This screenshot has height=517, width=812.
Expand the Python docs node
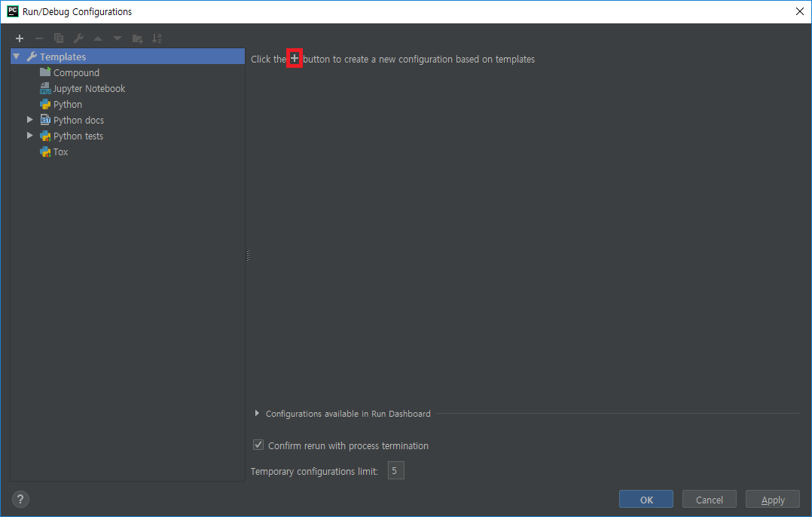point(30,120)
